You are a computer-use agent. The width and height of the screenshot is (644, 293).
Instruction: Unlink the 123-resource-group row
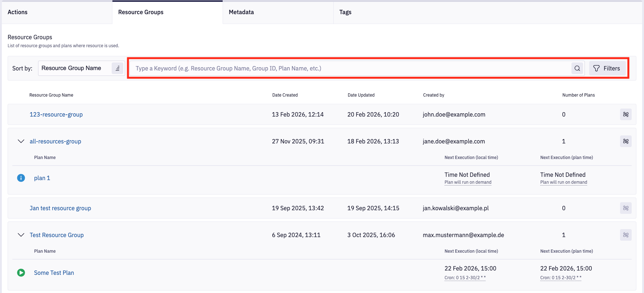[626, 114]
